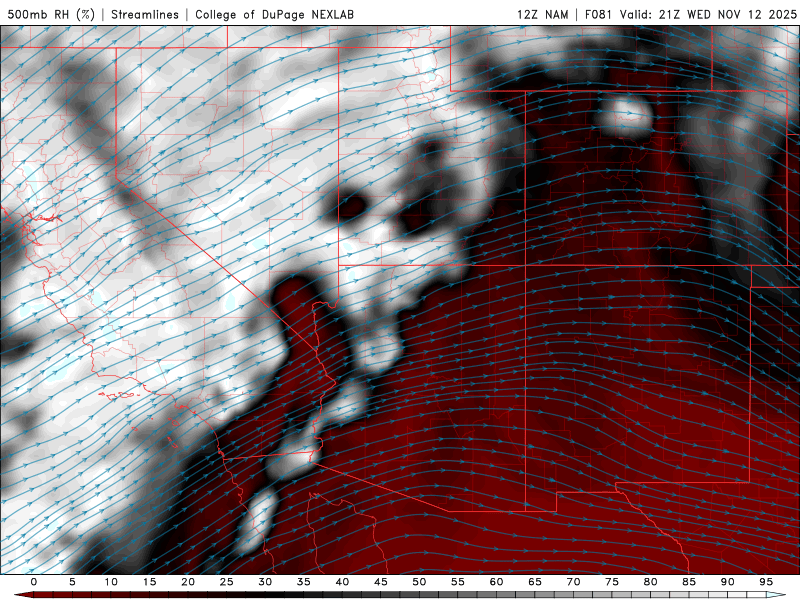Click the "55" value on the color scale
Viewport: 800px width, 600px height.
tap(458, 582)
